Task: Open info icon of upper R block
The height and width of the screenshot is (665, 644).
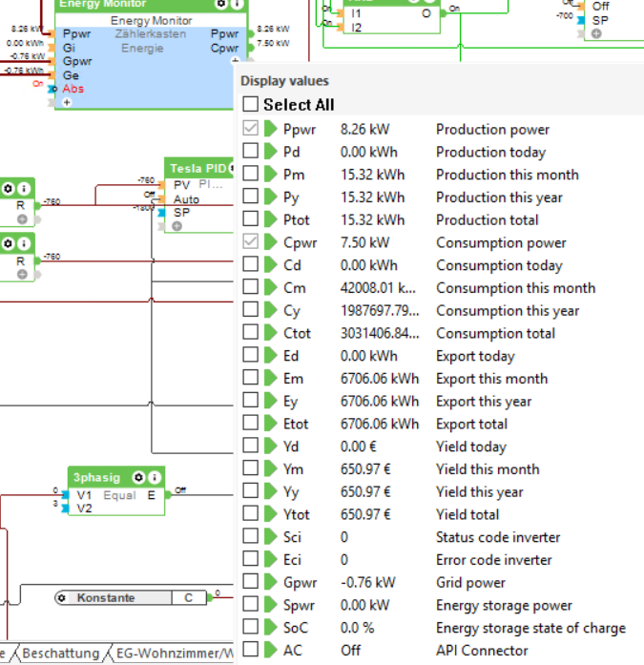Action: 24,188
